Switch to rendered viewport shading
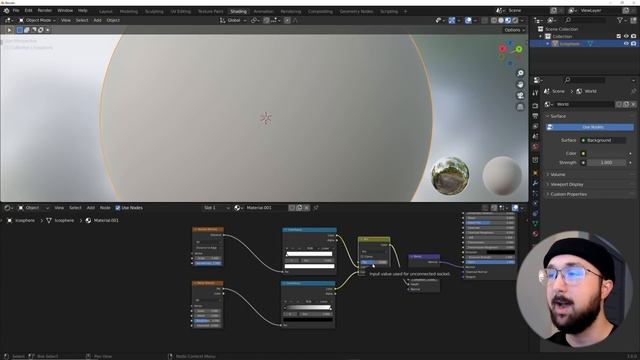The height and width of the screenshot is (360, 640). click(x=515, y=20)
